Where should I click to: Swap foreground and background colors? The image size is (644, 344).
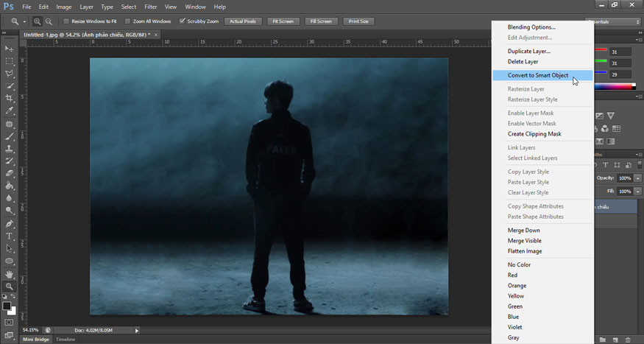tap(13, 296)
